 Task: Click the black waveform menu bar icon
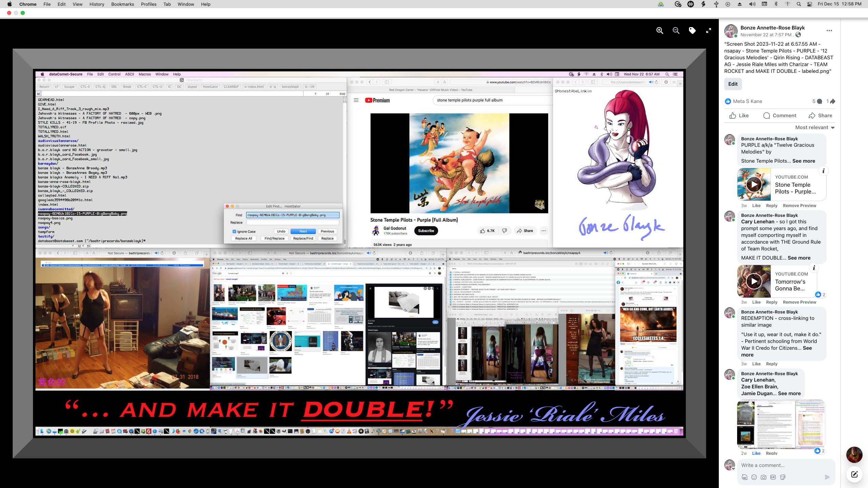coord(691,4)
